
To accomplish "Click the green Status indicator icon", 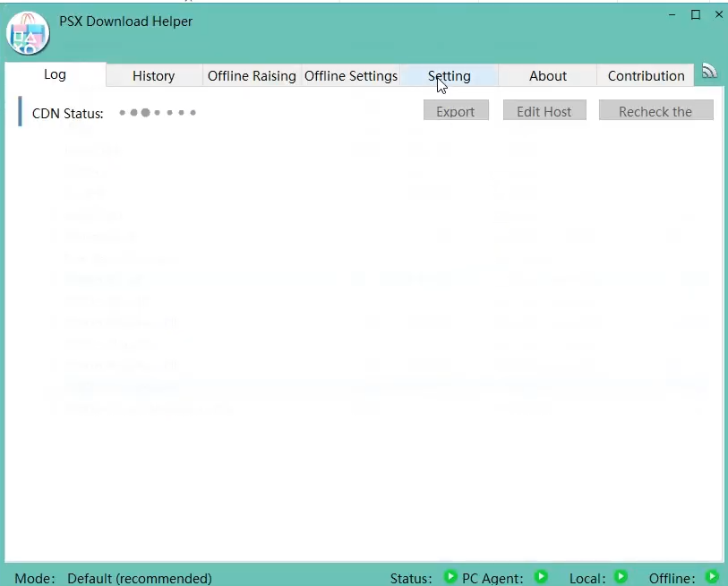I will 450,577.
